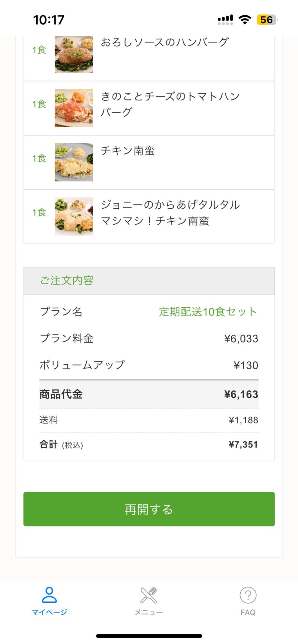Tap the home indicator bar at bottom
Image resolution: width=298 pixels, height=644 pixels.
[149, 636]
